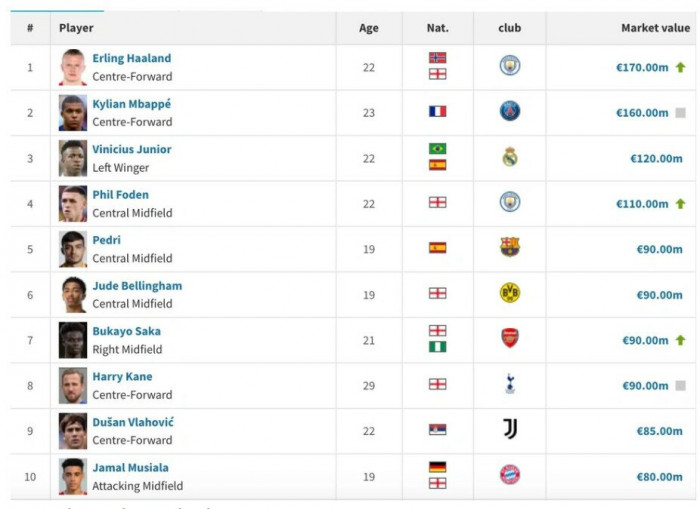This screenshot has width=700, height=509.
Task: Open Erling Haaland's player profile
Action: click(132, 59)
